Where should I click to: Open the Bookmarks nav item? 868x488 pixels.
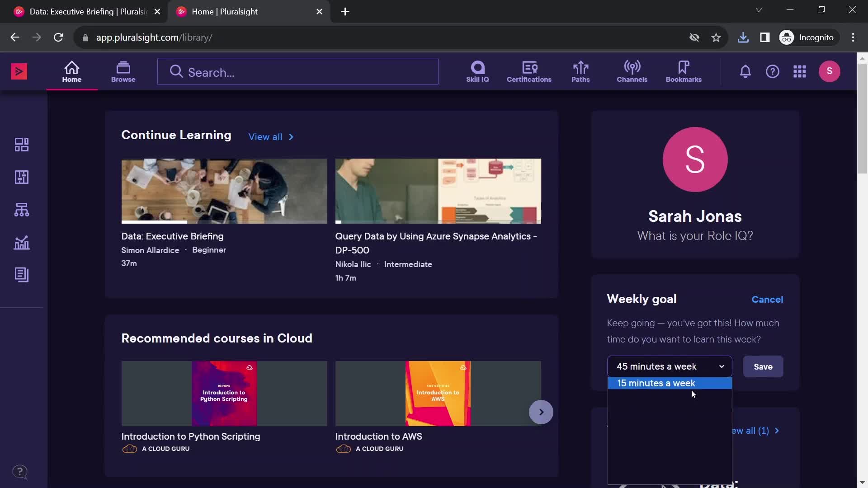(684, 72)
